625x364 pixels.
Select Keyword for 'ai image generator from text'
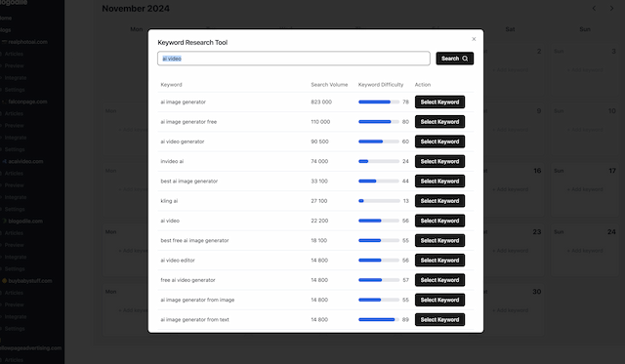(x=439, y=319)
